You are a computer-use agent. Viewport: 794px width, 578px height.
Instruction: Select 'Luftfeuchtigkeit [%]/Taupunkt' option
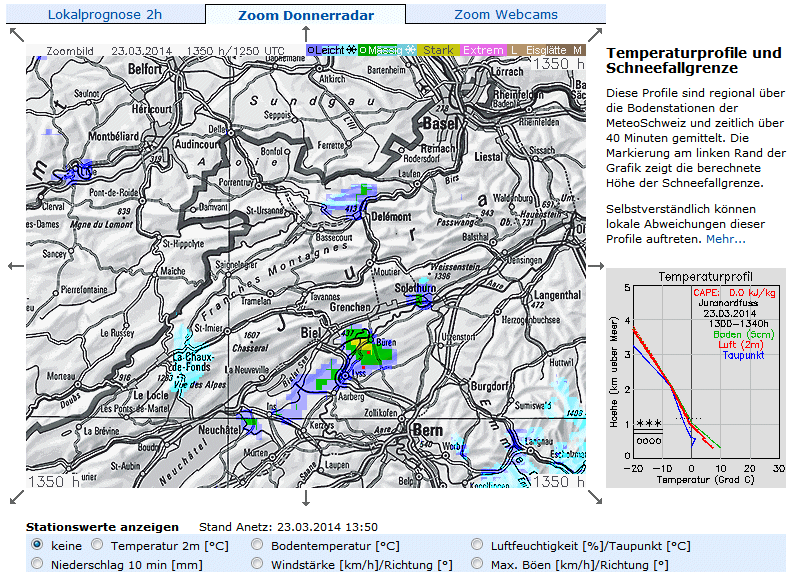pyautogui.click(x=477, y=545)
